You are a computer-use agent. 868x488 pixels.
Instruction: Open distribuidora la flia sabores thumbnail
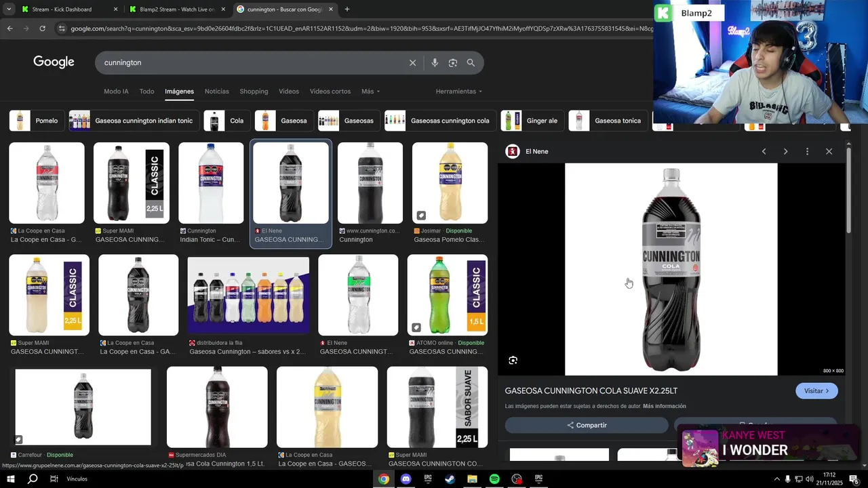[248, 296]
